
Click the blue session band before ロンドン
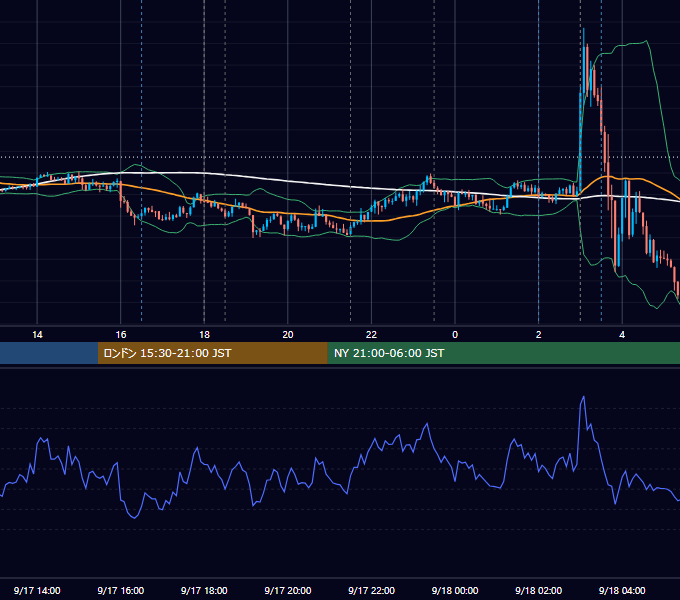(x=49, y=353)
